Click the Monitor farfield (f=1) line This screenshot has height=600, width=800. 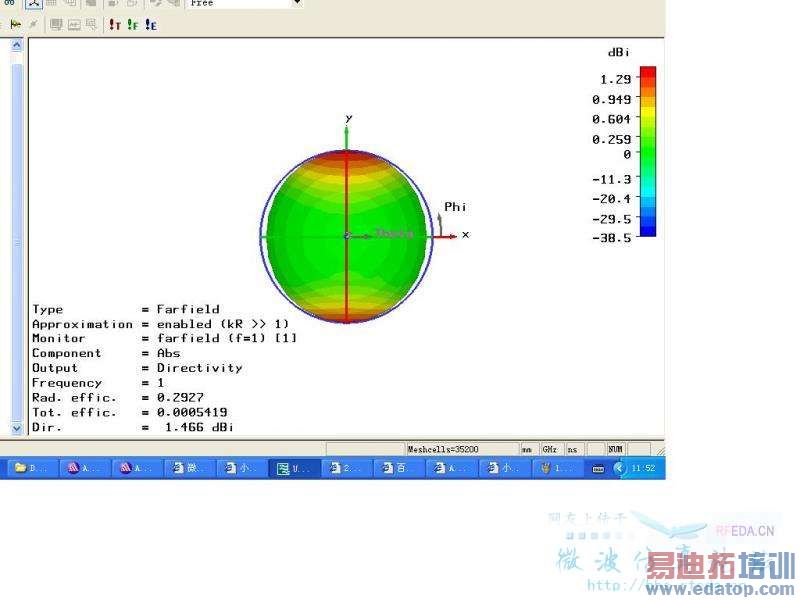[164, 338]
